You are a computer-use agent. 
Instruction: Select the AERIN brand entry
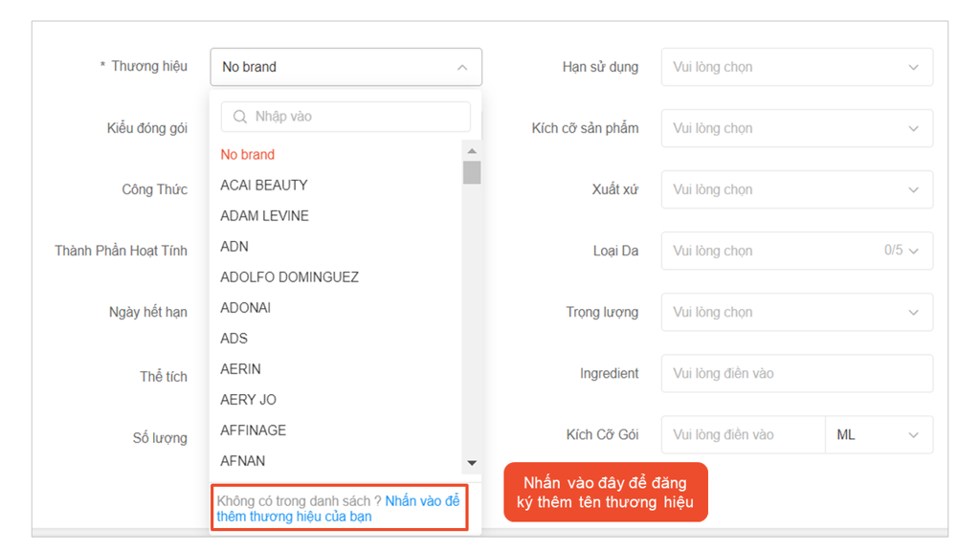(x=240, y=368)
